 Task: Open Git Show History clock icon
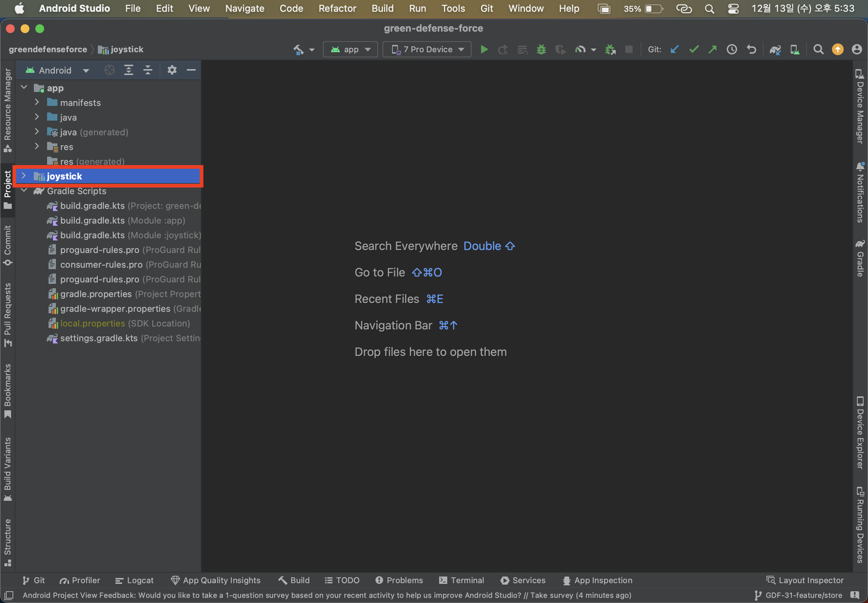coord(732,50)
